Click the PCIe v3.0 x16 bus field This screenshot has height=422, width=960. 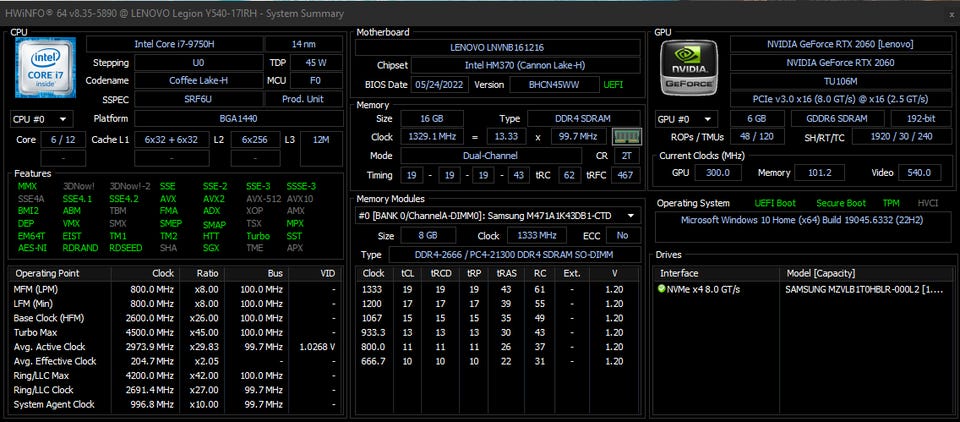point(840,99)
